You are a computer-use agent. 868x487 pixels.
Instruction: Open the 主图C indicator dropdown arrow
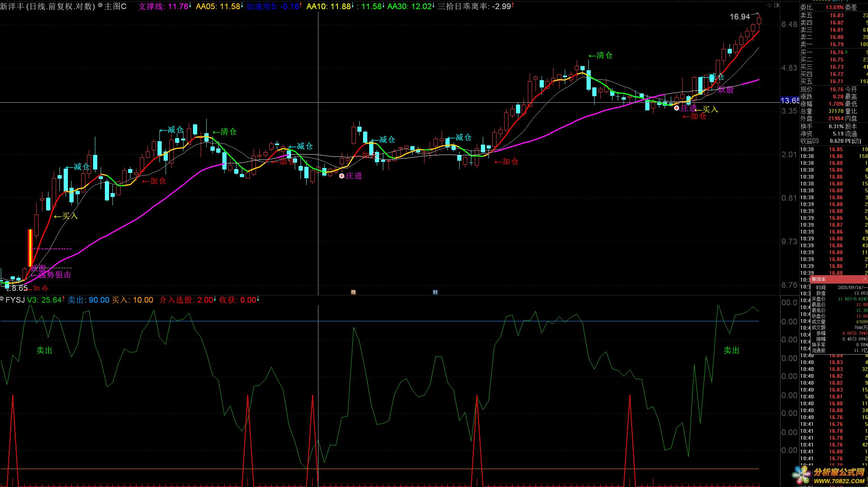[x=100, y=6]
